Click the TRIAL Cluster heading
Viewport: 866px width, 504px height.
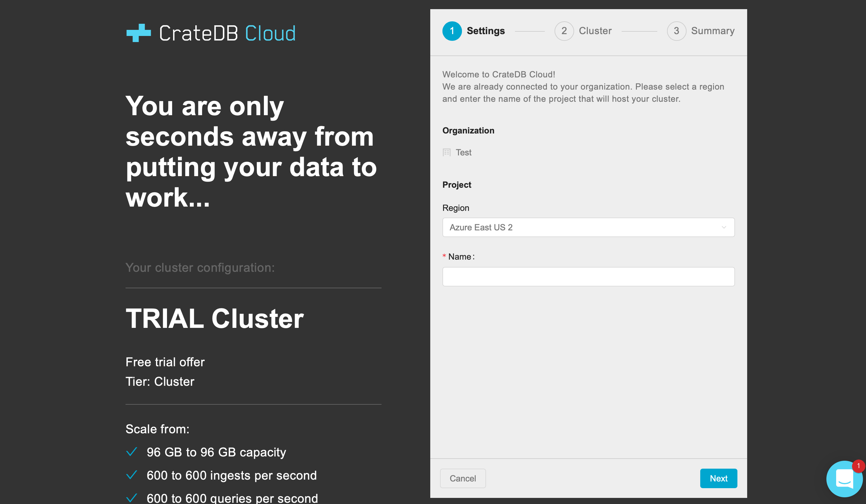pyautogui.click(x=215, y=318)
